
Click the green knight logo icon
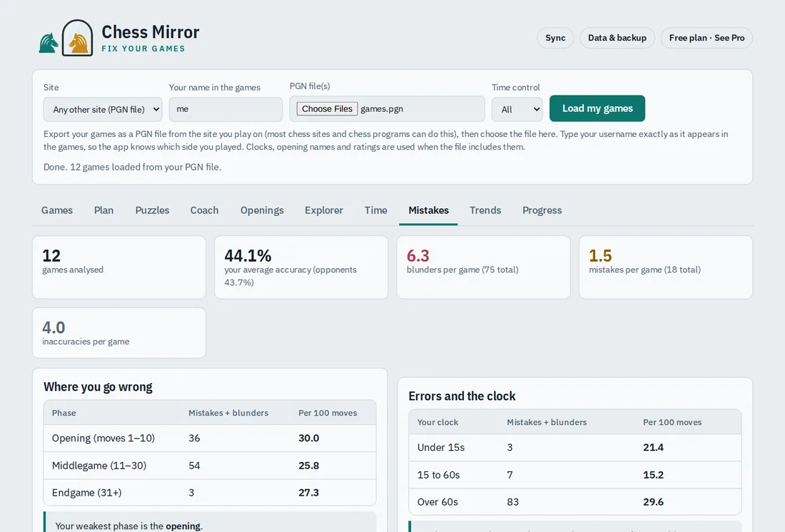[x=49, y=43]
